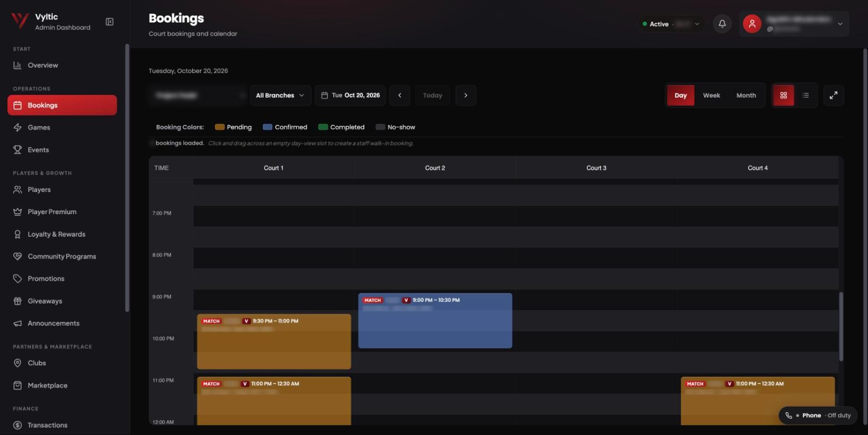The width and height of the screenshot is (868, 435).
Task: Open Community Programs page
Action: [62, 256]
